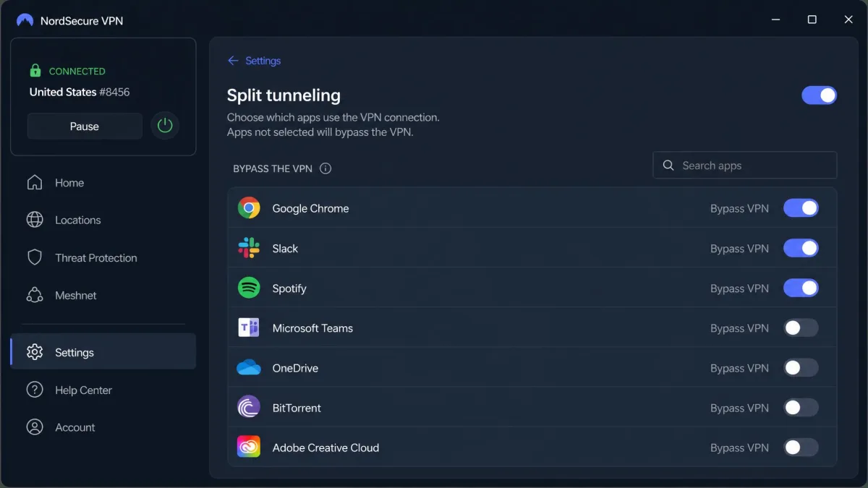
Task: Click the Threat Protection shield icon
Action: [35, 257]
